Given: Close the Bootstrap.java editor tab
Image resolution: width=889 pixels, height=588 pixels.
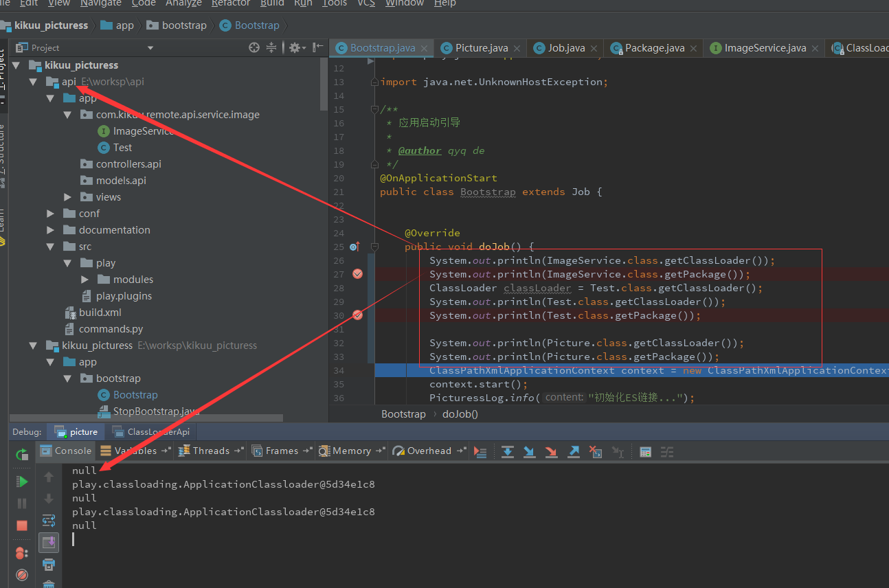Looking at the screenshot, I should [x=425, y=49].
